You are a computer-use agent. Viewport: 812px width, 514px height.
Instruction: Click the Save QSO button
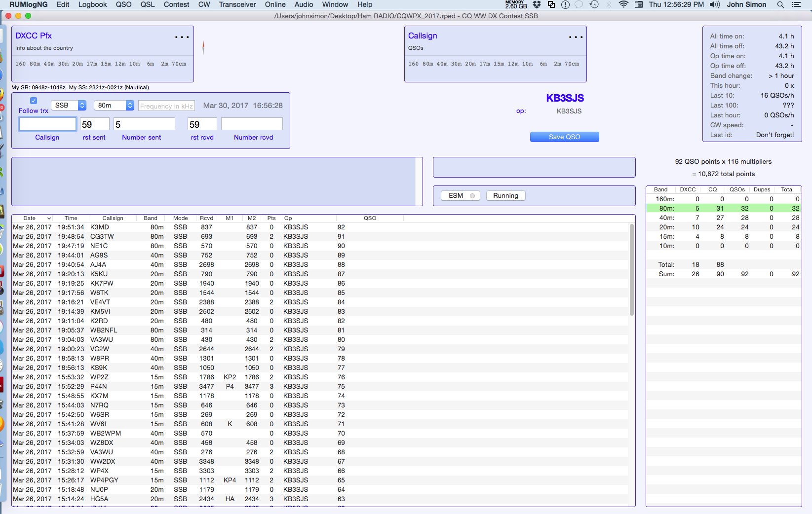564,137
